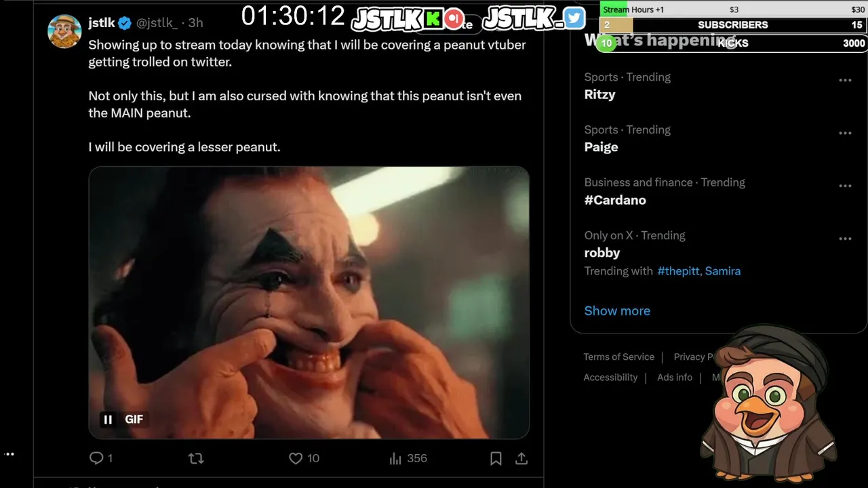Open the Paige trending topic

(601, 147)
